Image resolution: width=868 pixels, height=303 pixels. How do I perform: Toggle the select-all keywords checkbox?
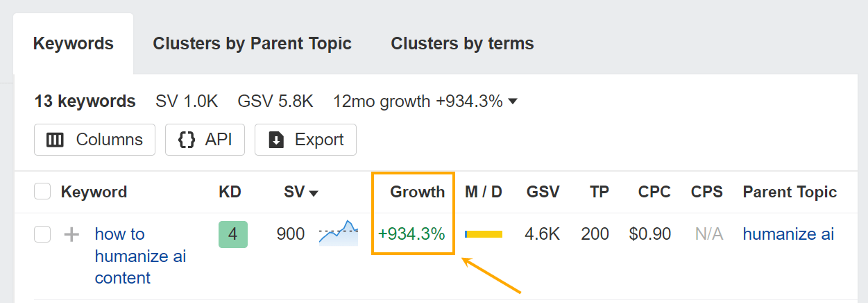(42, 192)
